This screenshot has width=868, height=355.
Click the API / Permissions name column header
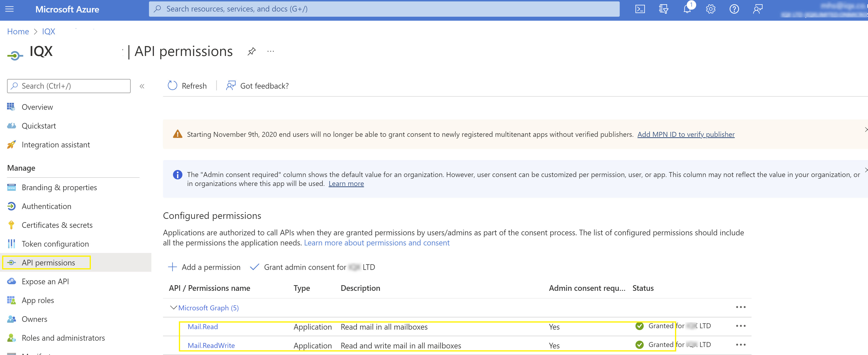pos(209,288)
